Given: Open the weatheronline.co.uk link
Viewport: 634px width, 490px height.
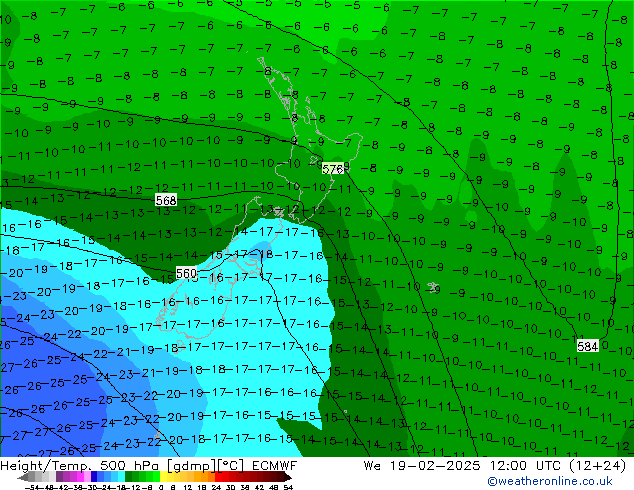Looking at the screenshot, I should 549,481.
